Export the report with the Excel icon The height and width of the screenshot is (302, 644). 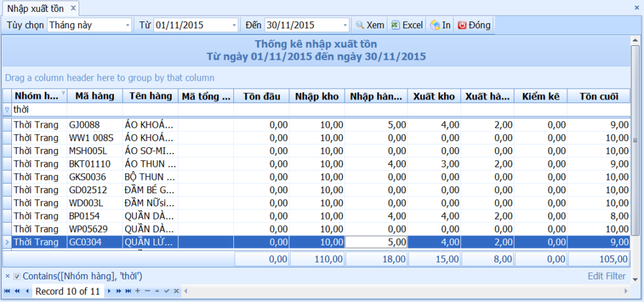tap(407, 25)
